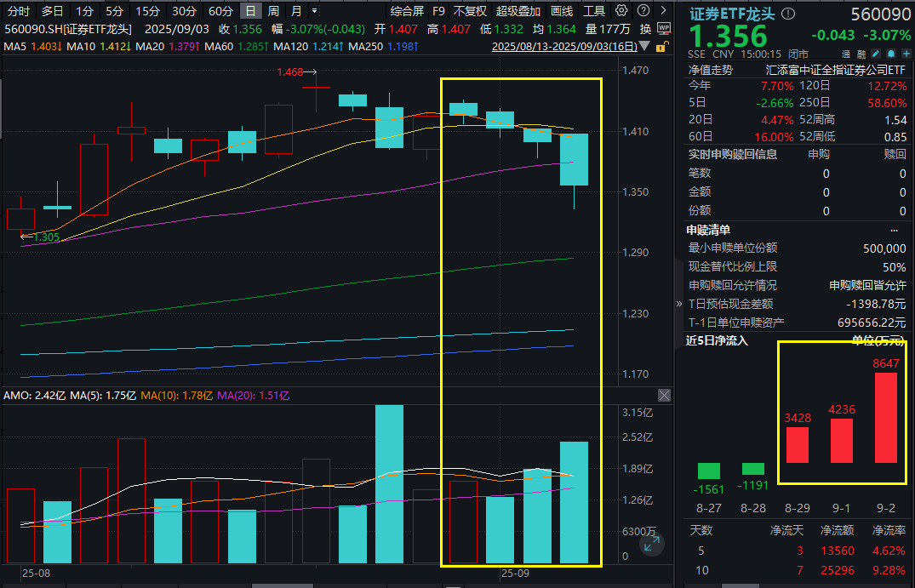Open the settings gear in chart toolbar
915x588 pixels.
(x=621, y=11)
